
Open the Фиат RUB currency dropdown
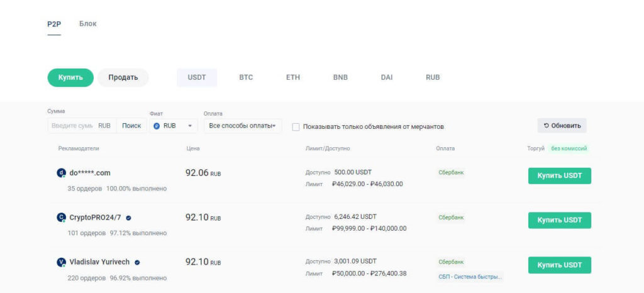tap(174, 126)
